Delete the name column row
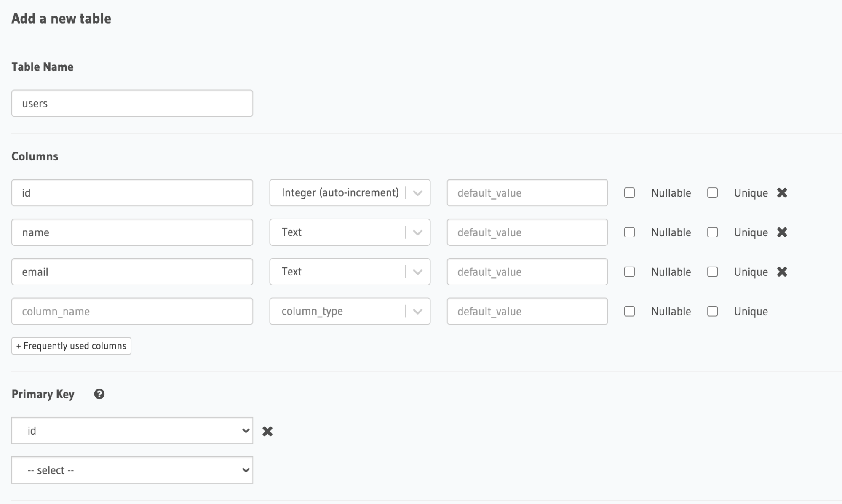This screenshot has height=504, width=842. [x=782, y=232]
